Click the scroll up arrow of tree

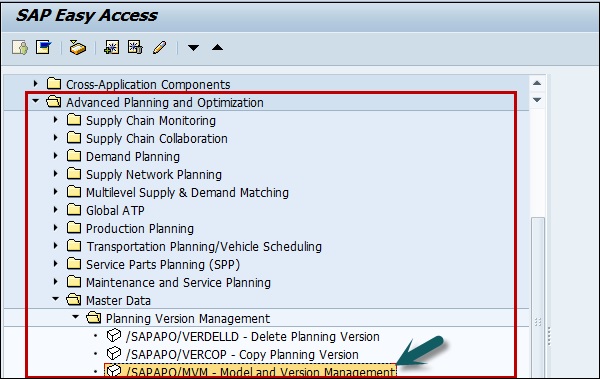tap(537, 83)
